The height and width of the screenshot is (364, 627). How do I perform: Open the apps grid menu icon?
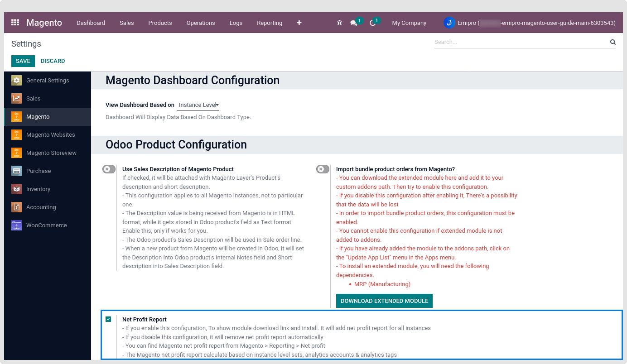click(15, 23)
